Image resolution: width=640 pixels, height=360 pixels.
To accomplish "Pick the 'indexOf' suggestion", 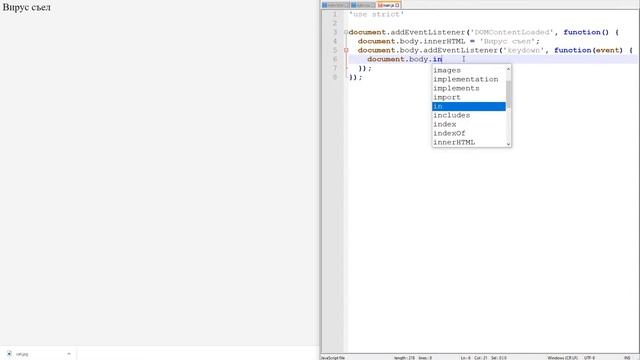I will click(x=469, y=133).
